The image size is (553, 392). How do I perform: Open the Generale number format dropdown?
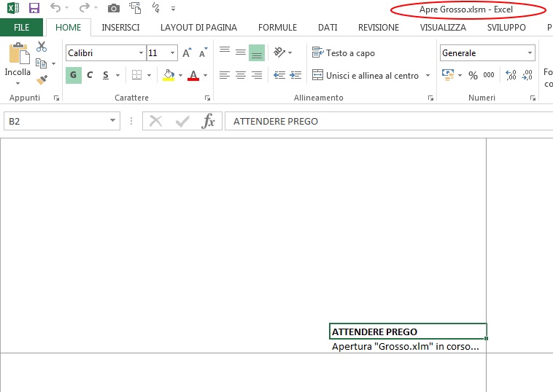530,53
